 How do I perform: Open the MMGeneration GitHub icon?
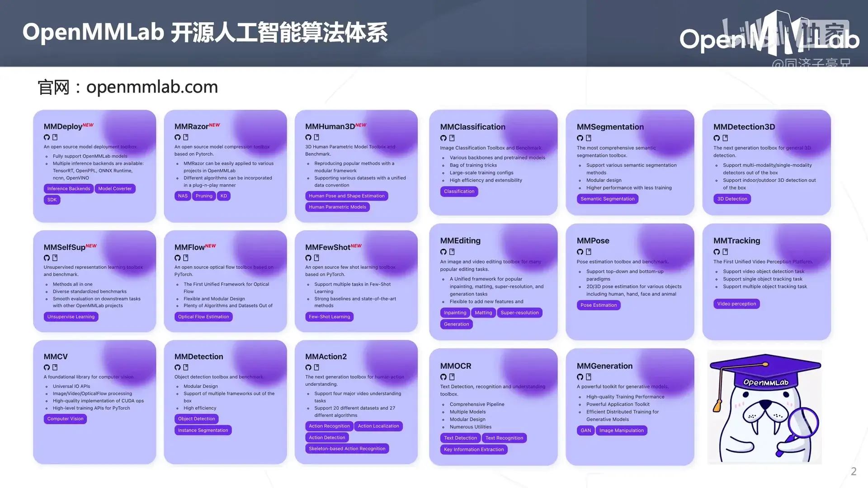click(x=580, y=377)
